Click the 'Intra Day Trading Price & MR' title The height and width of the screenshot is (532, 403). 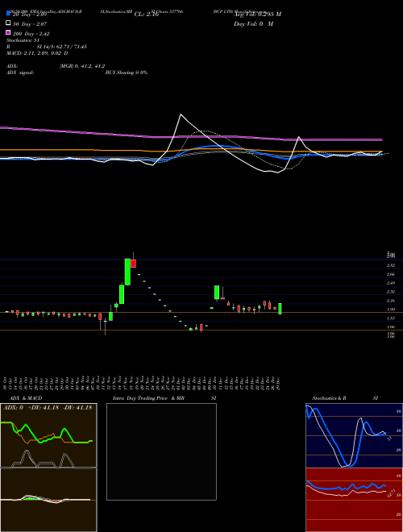click(148, 398)
